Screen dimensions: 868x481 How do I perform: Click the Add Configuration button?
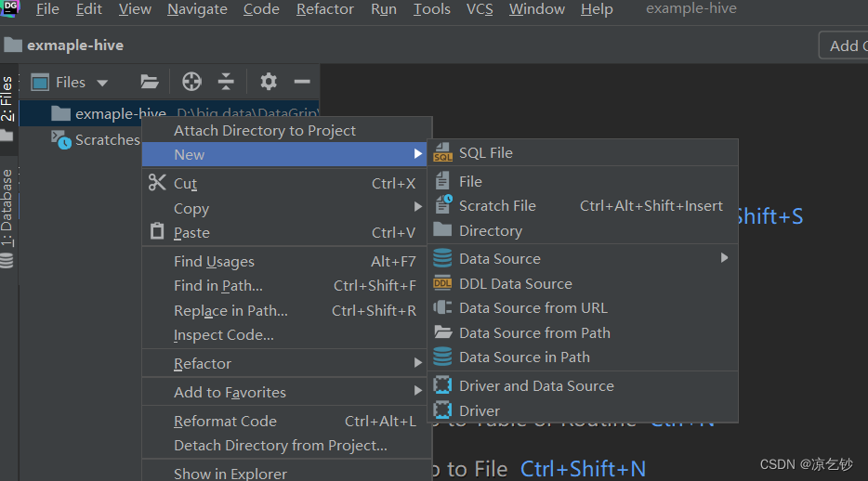(x=844, y=45)
